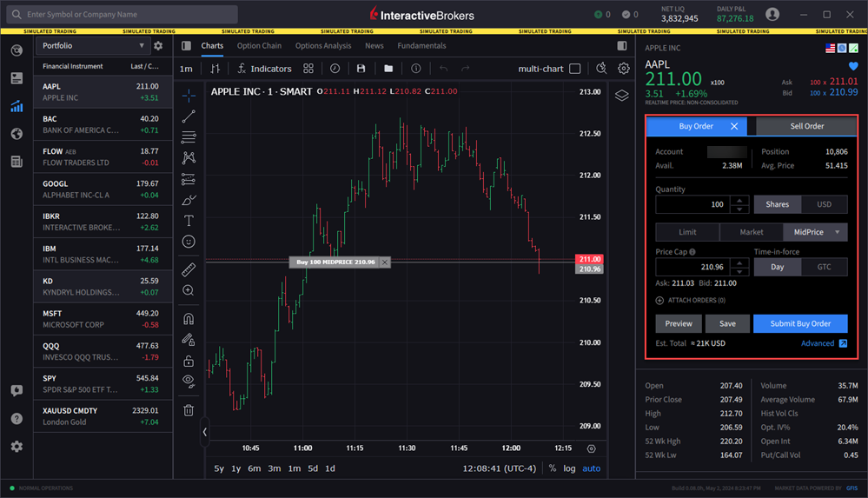Screen dimensions: 868x498
Task: Select the ruler measure tool
Action: [x=189, y=269]
